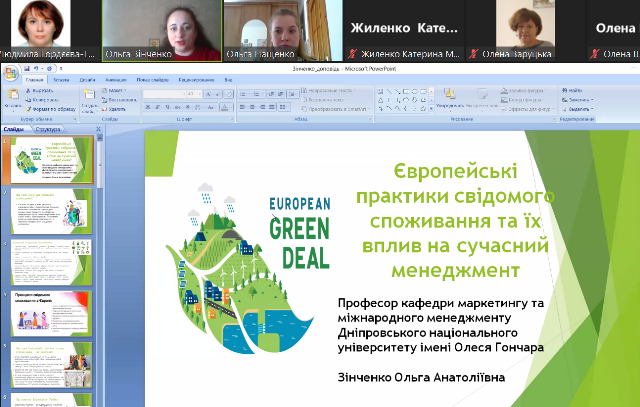This screenshot has width=640, height=407.
Task: Toggle italic formatting
Action: [157, 107]
